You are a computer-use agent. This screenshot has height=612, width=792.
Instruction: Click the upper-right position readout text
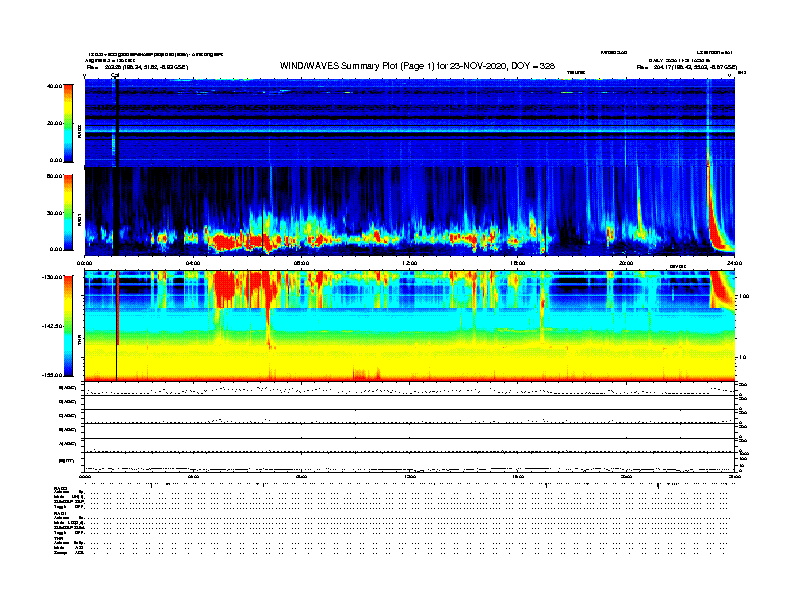point(686,67)
